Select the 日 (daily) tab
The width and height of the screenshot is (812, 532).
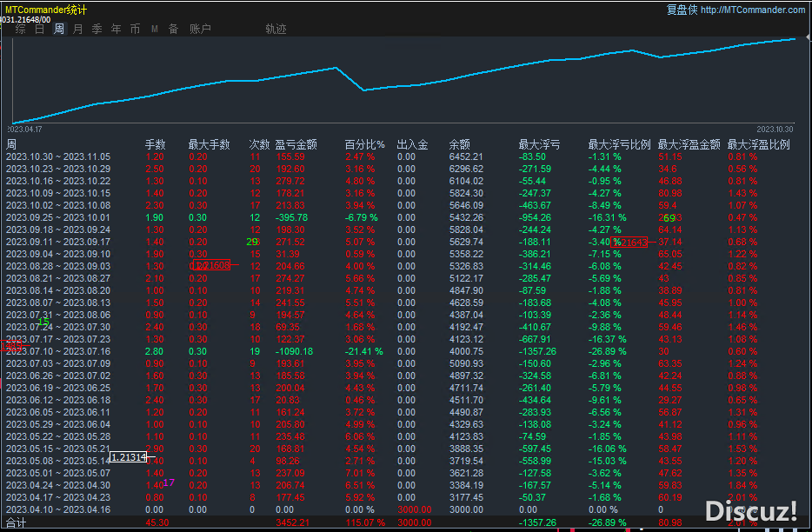(40, 29)
